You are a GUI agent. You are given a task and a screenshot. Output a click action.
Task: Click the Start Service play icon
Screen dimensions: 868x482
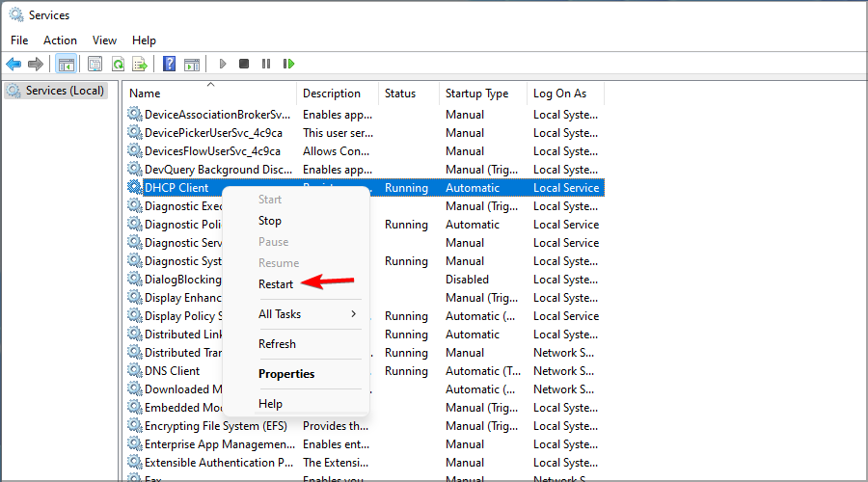(223, 65)
